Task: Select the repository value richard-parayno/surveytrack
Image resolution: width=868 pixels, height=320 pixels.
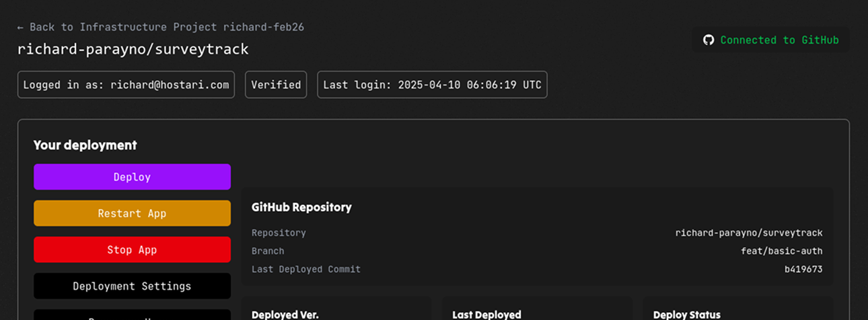Action: [749, 233]
